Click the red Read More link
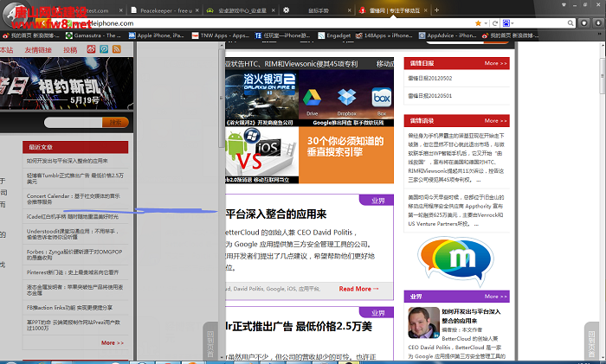 point(358,288)
